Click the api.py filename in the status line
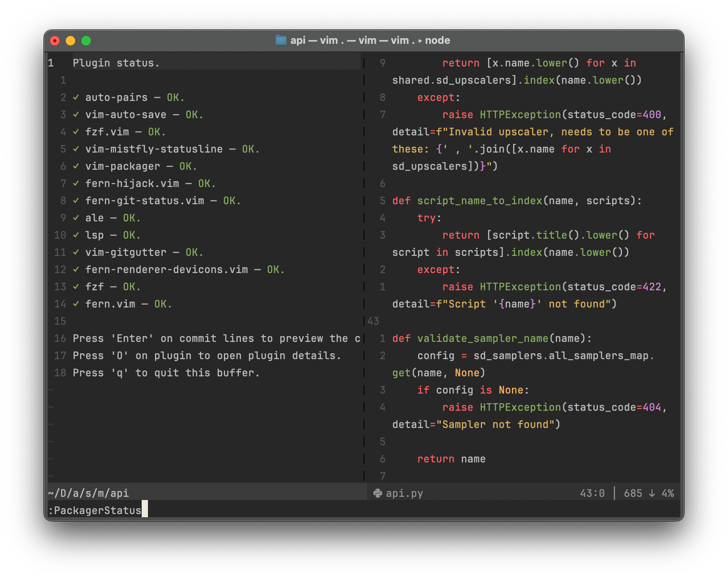The width and height of the screenshot is (728, 579). tap(405, 493)
